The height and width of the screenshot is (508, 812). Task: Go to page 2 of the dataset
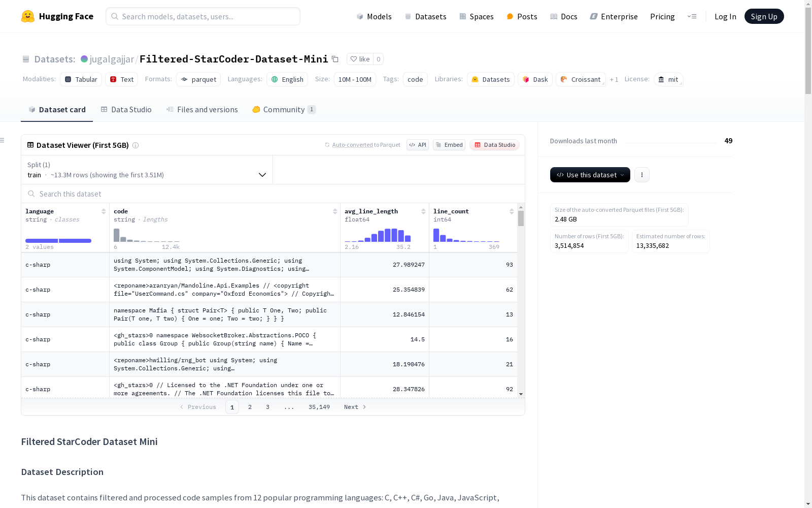(x=250, y=407)
